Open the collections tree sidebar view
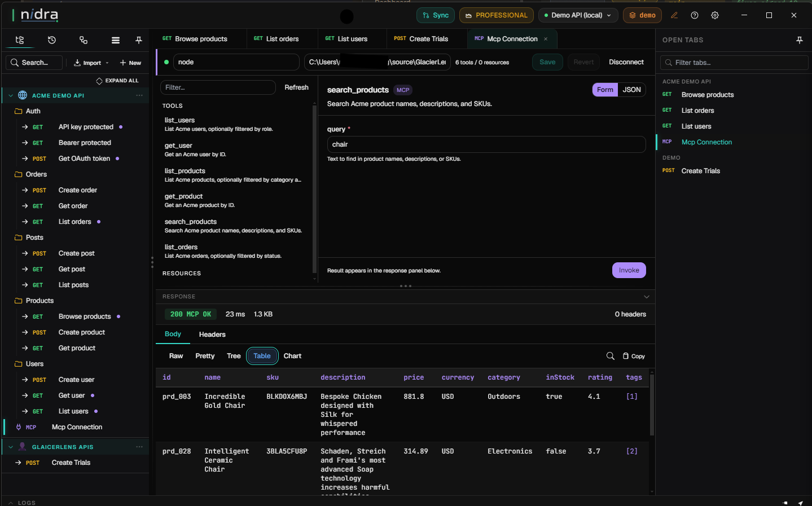This screenshot has width=812, height=506. 20,40
